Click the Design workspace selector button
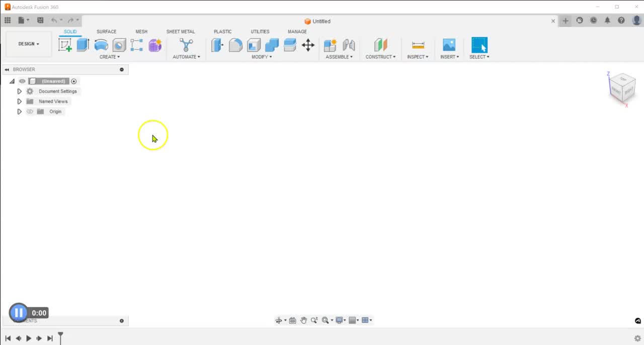Image resolution: width=644 pixels, height=345 pixels. coord(28,43)
